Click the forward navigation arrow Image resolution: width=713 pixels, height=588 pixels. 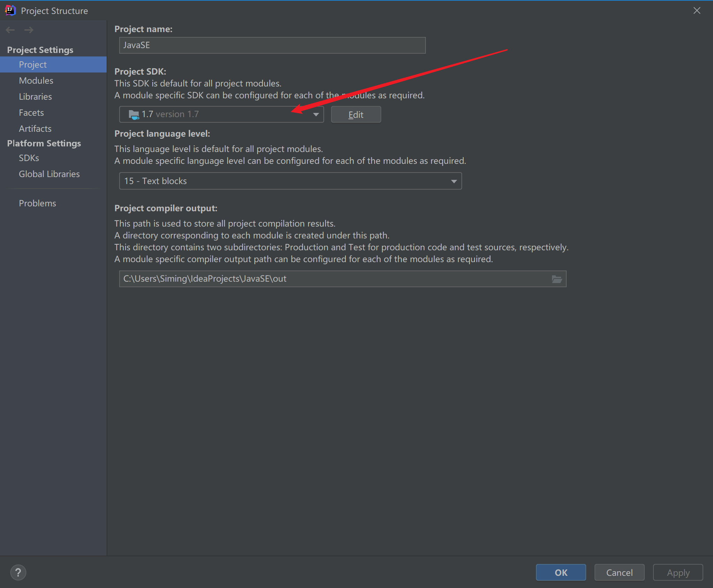(29, 30)
